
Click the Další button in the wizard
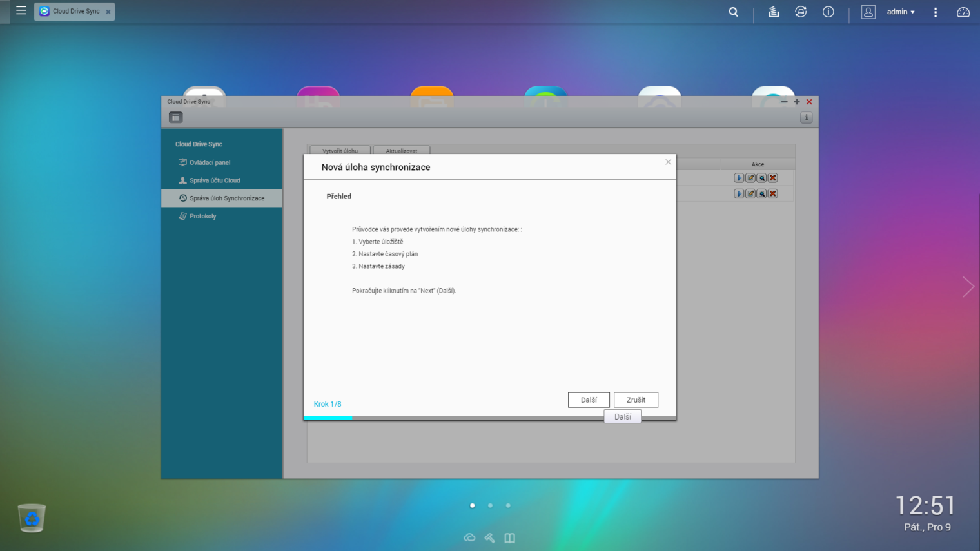(589, 400)
